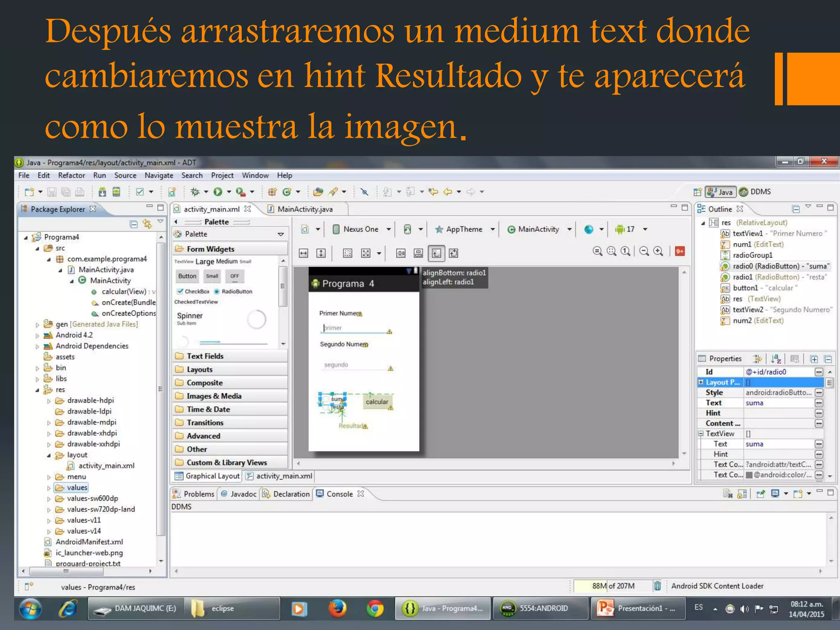Open the File menu
Viewport: 840px width, 630px height.
tap(24, 175)
